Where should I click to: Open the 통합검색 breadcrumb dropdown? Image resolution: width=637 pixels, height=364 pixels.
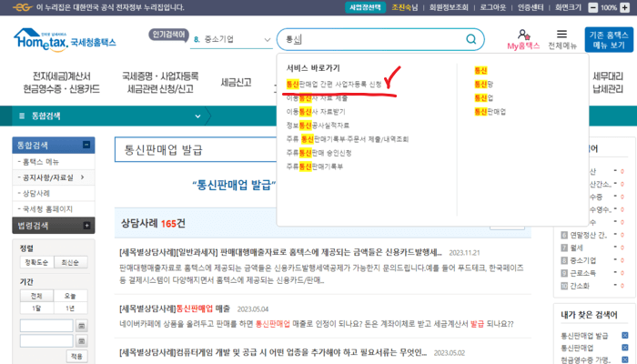tap(197, 116)
